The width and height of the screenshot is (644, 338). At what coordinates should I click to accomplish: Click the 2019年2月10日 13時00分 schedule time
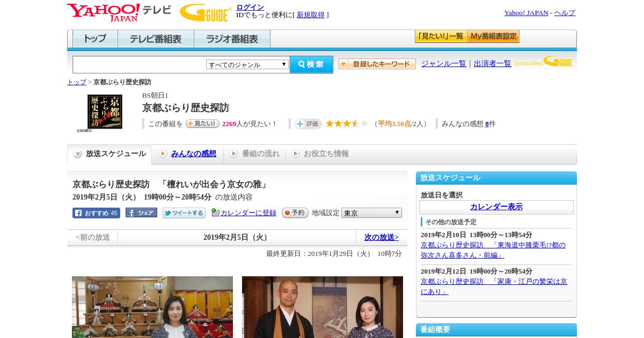(x=477, y=235)
